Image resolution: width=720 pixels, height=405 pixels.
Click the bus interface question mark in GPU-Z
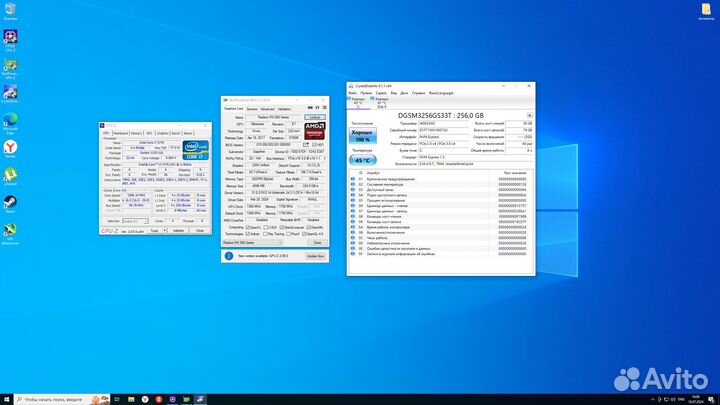click(324, 158)
